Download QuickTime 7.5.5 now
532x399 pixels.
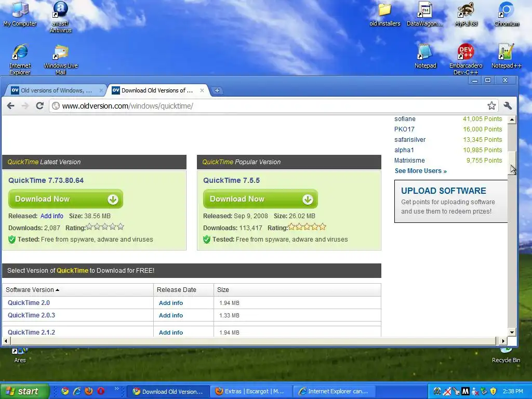[260, 199]
